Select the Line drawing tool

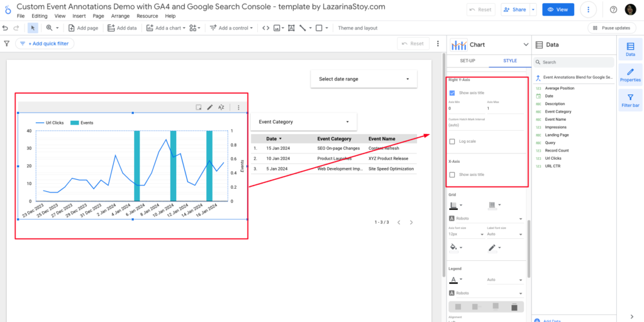coord(303,28)
